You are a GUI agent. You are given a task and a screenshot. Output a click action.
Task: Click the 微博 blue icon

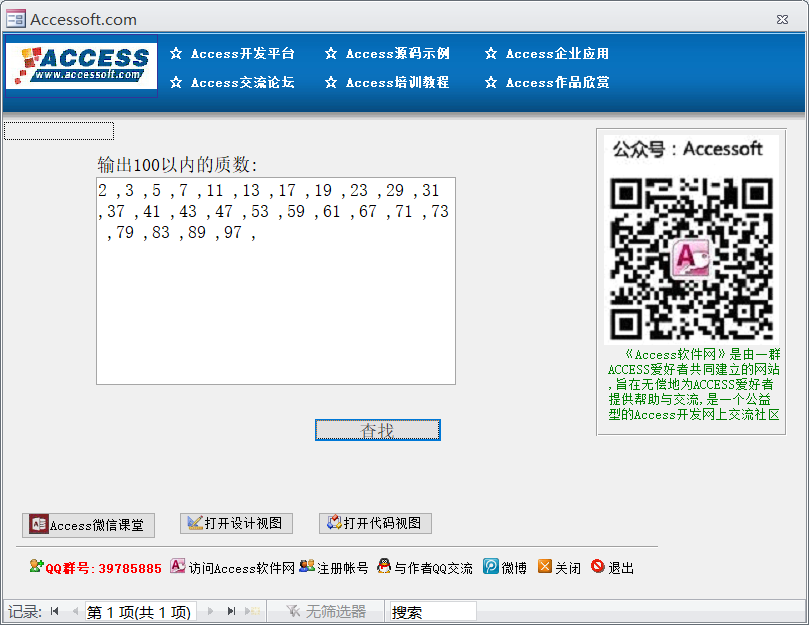coord(491,566)
